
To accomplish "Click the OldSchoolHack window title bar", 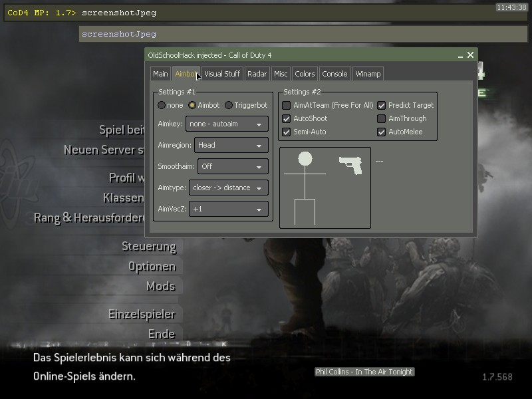I will tap(311, 55).
